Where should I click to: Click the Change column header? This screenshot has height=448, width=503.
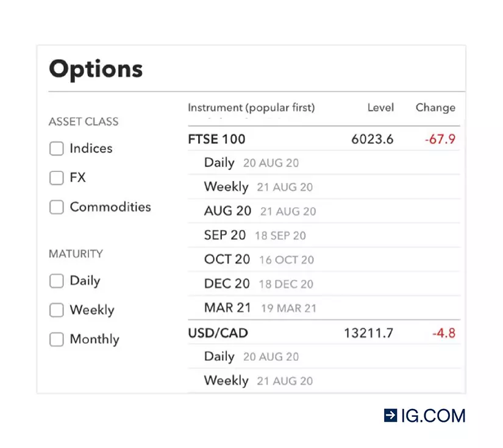[435, 108]
